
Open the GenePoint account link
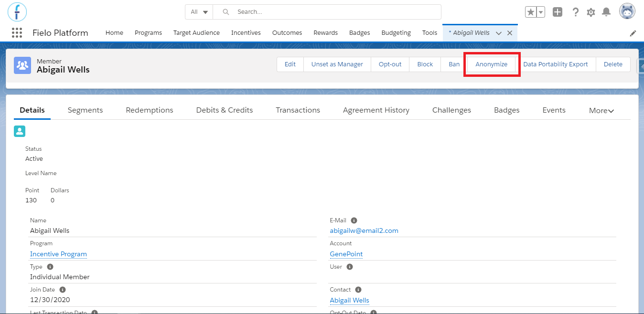click(346, 254)
